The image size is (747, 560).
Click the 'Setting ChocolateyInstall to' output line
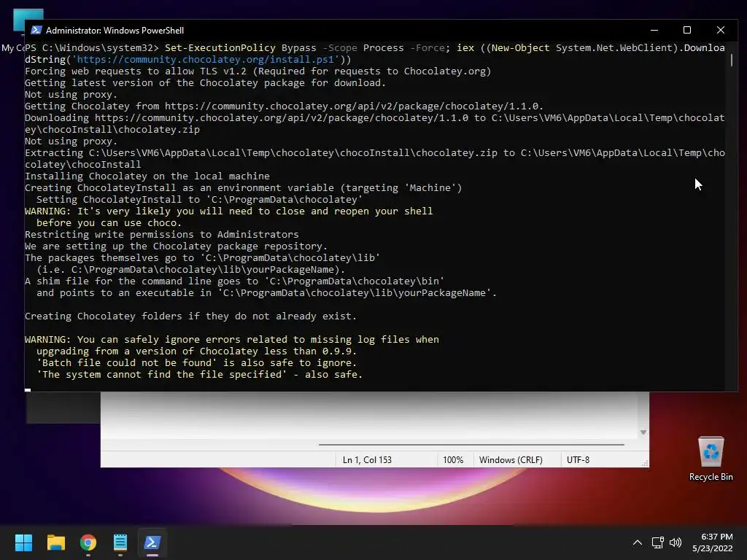(200, 200)
